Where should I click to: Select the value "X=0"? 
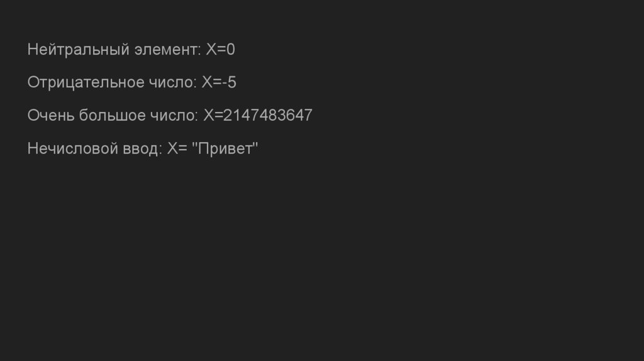220,50
